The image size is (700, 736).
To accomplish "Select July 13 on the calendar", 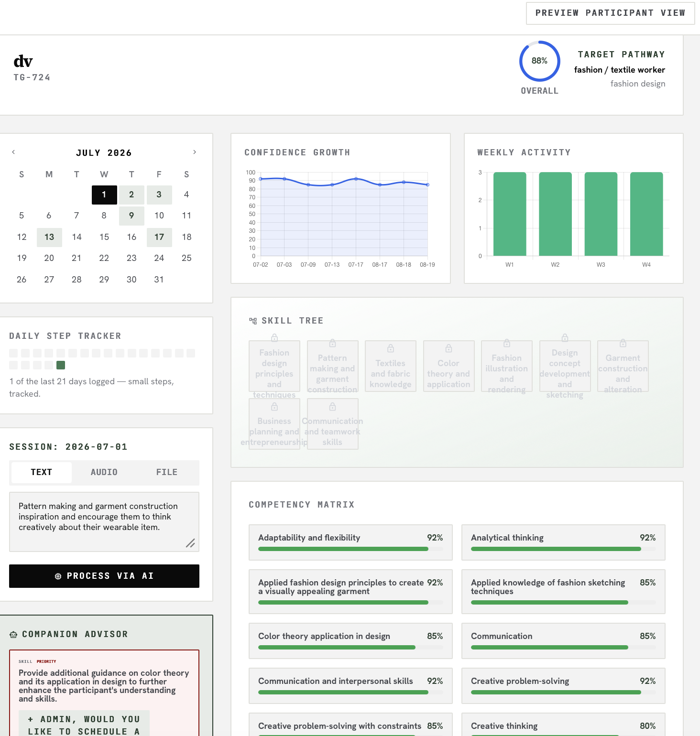I will (x=49, y=238).
